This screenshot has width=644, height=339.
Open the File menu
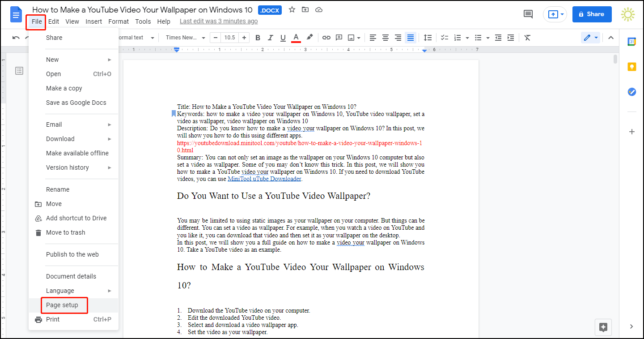(x=37, y=21)
